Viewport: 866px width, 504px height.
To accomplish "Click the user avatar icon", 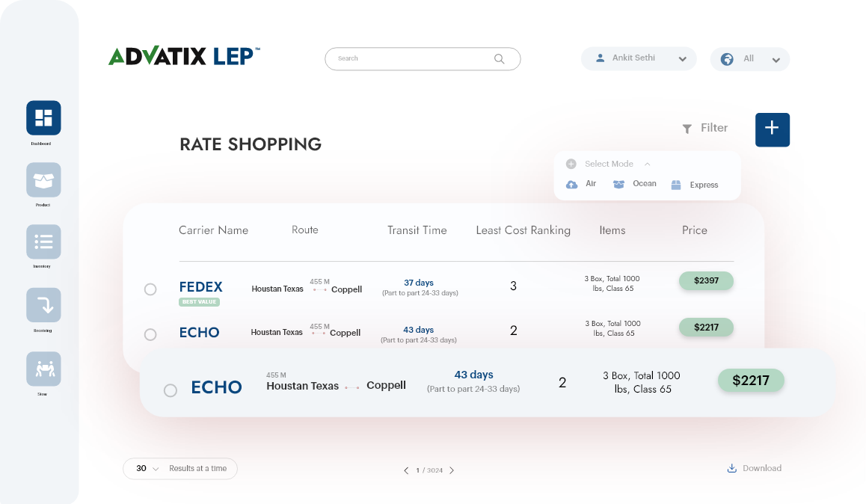I will 601,58.
